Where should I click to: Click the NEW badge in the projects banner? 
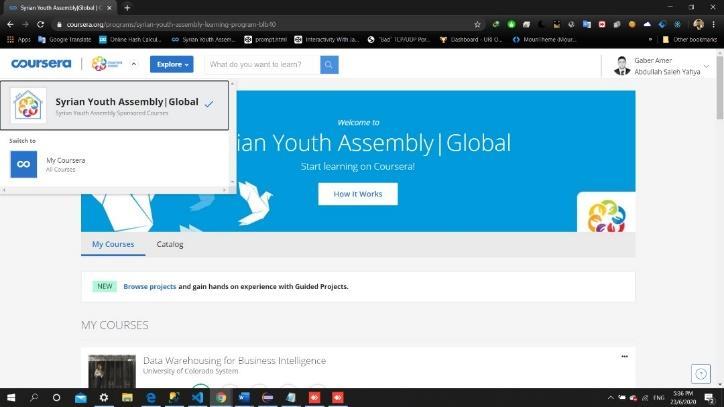[105, 286]
